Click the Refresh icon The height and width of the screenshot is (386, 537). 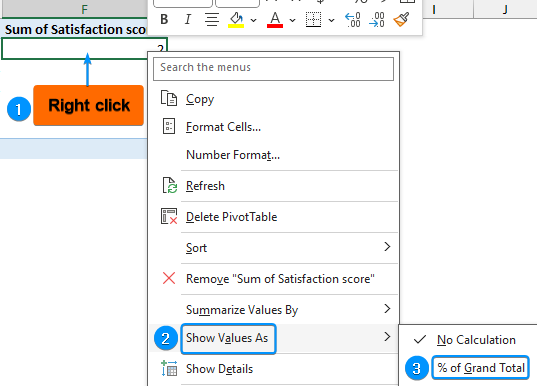coord(170,185)
